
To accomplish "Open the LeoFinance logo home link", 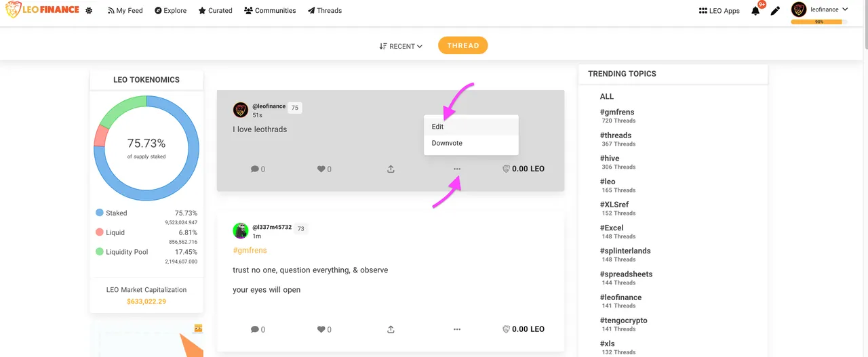I will pyautogui.click(x=42, y=10).
